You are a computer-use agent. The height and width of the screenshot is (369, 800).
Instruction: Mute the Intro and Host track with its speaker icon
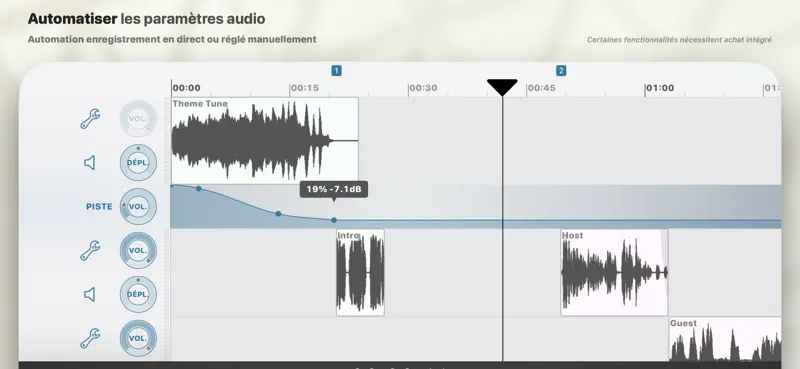tap(89, 294)
